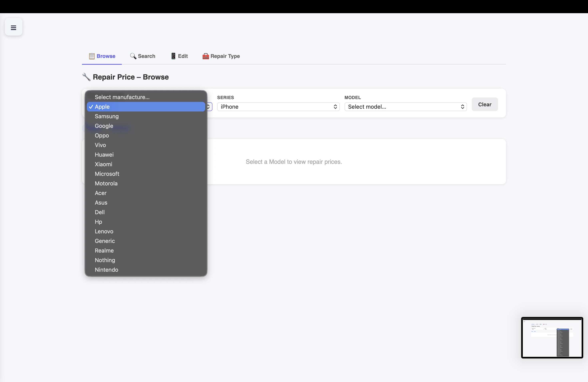Select Lenovo manufacturer option
This screenshot has width=588, height=382.
tap(146, 232)
